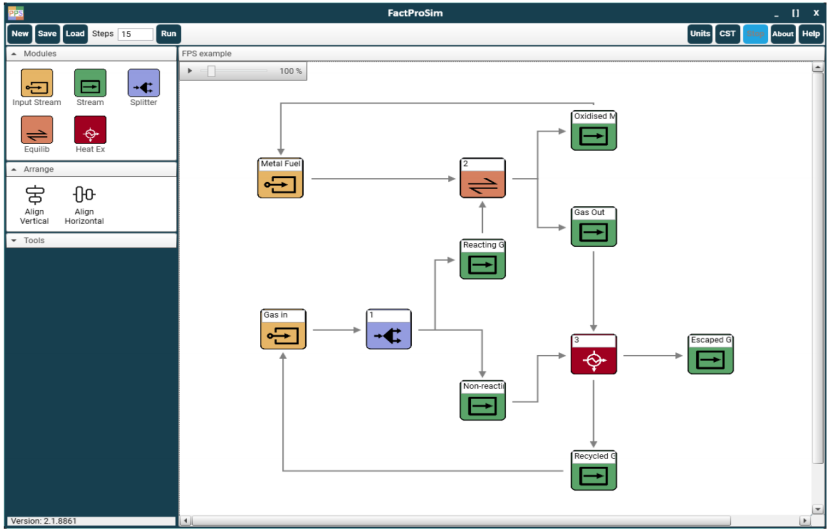
Task: Select the Equilib module icon
Action: point(37,130)
